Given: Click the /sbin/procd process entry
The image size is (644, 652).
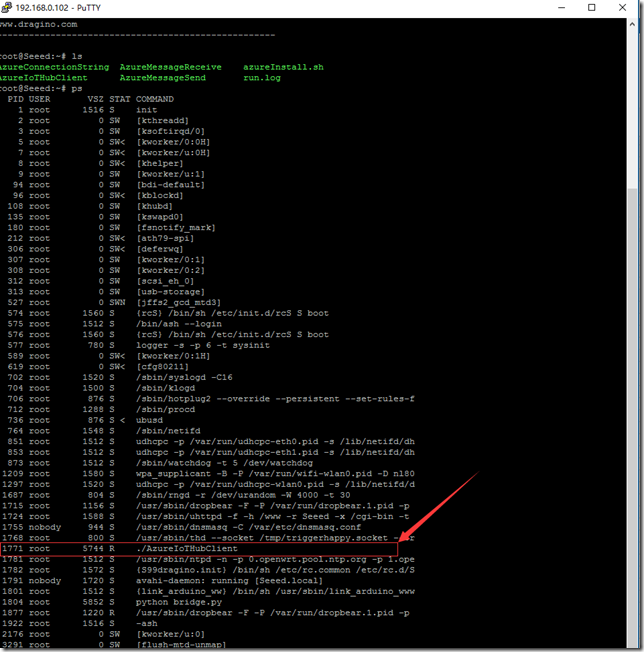Looking at the screenshot, I should pos(165,410).
